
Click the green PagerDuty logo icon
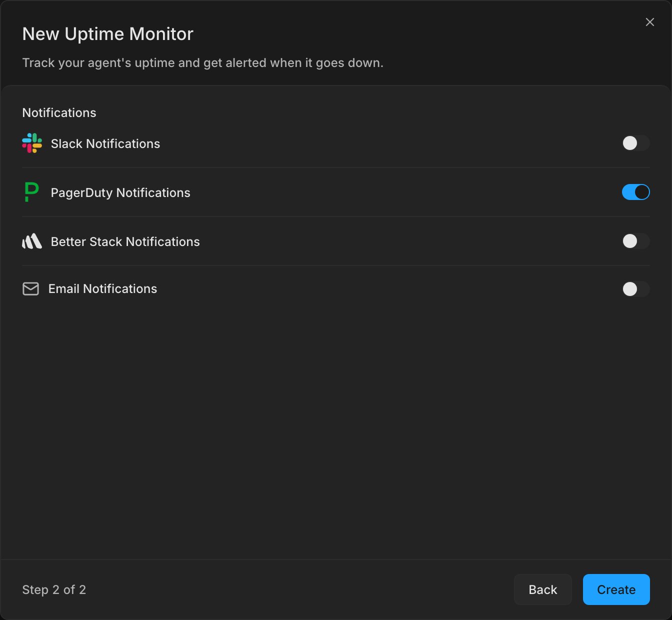[x=31, y=192]
